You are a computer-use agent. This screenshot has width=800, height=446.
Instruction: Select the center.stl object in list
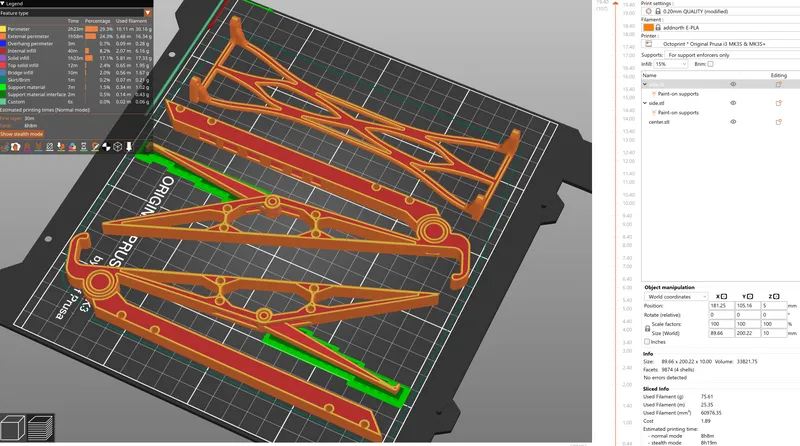click(659, 122)
